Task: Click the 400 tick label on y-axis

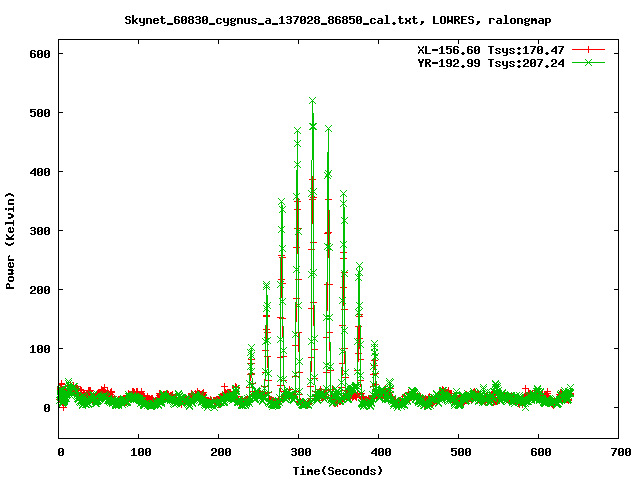Action: [x=40, y=172]
